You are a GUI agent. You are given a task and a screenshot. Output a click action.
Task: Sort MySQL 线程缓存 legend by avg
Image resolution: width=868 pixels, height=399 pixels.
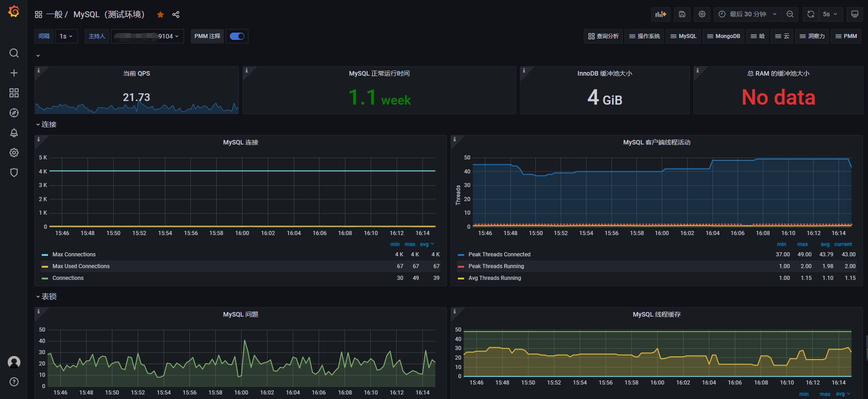[x=843, y=394]
